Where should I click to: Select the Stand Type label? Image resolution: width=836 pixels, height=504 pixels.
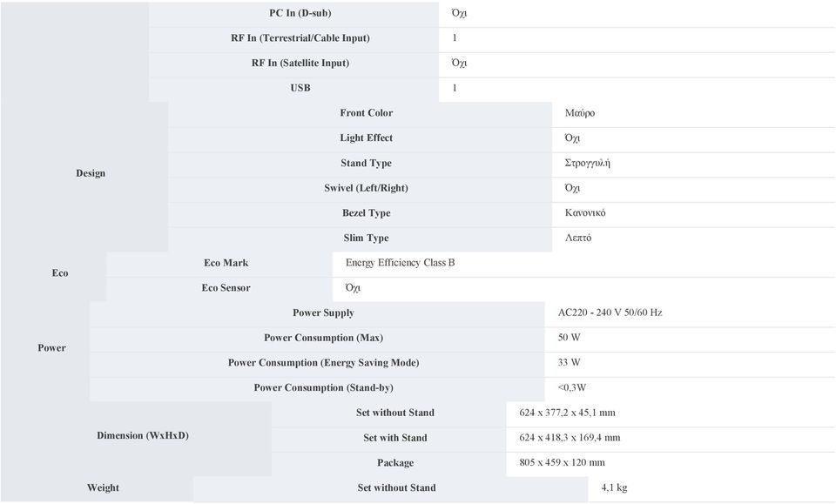click(x=367, y=163)
